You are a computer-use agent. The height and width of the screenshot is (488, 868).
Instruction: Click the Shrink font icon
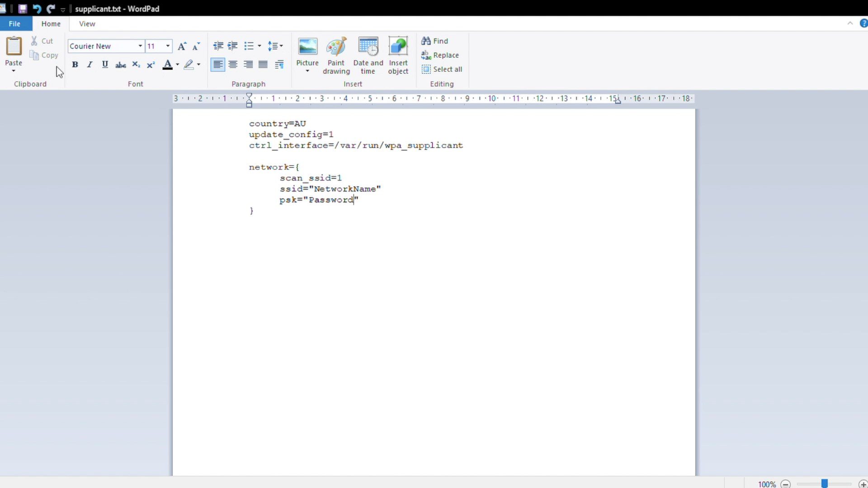[196, 46]
